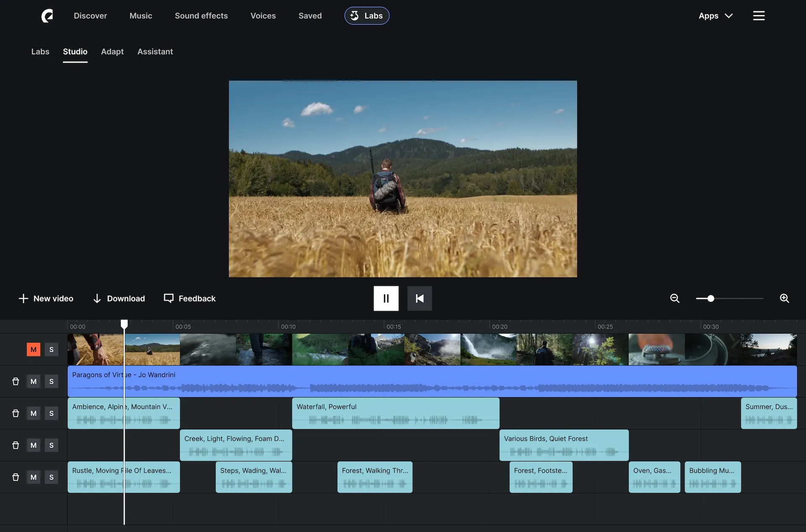Click the New video button
The image size is (806, 532).
click(x=46, y=298)
